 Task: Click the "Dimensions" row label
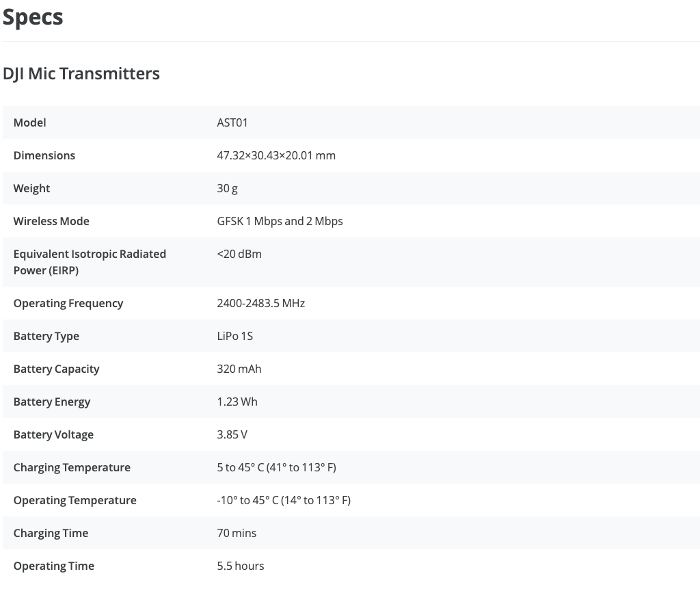[44, 155]
